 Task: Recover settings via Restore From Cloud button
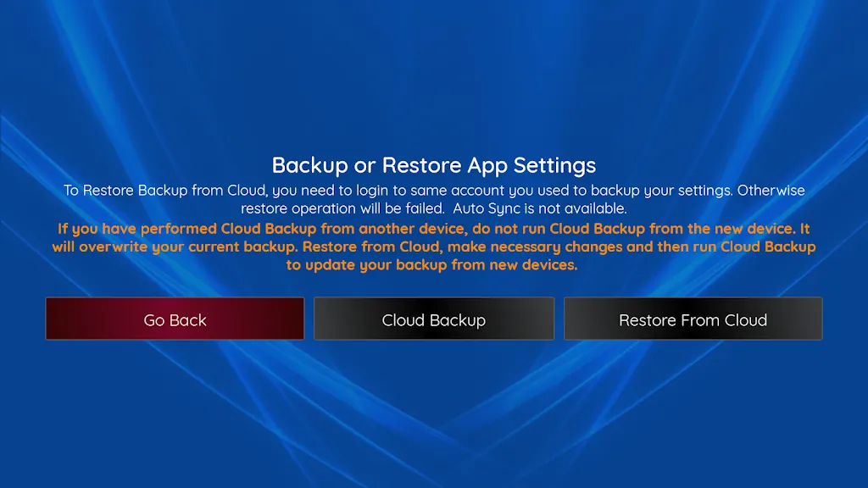(693, 319)
